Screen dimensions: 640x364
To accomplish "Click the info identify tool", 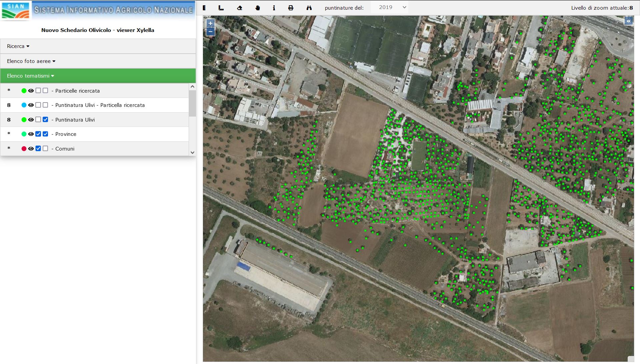I will tap(274, 8).
